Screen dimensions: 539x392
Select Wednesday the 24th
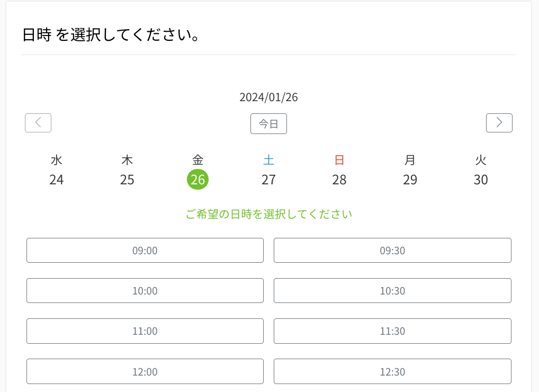click(x=57, y=180)
